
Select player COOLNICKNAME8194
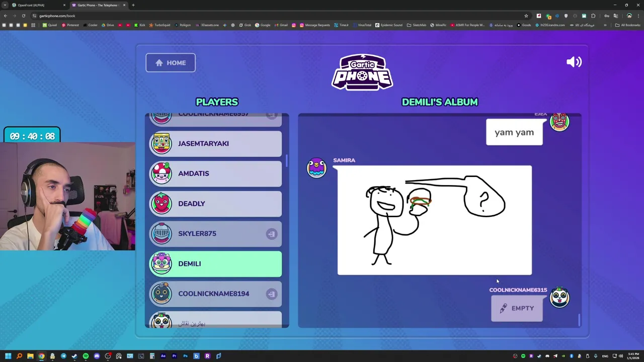215,294
